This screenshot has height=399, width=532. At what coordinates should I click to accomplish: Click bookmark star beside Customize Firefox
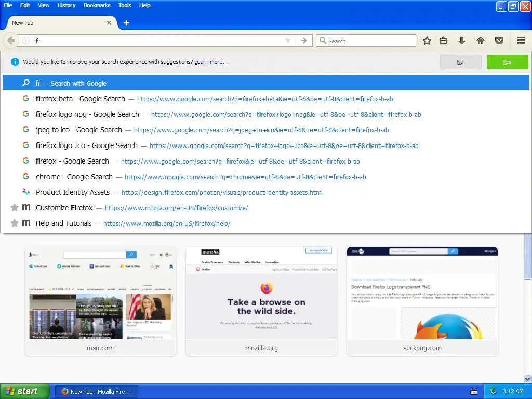pyautogui.click(x=14, y=207)
